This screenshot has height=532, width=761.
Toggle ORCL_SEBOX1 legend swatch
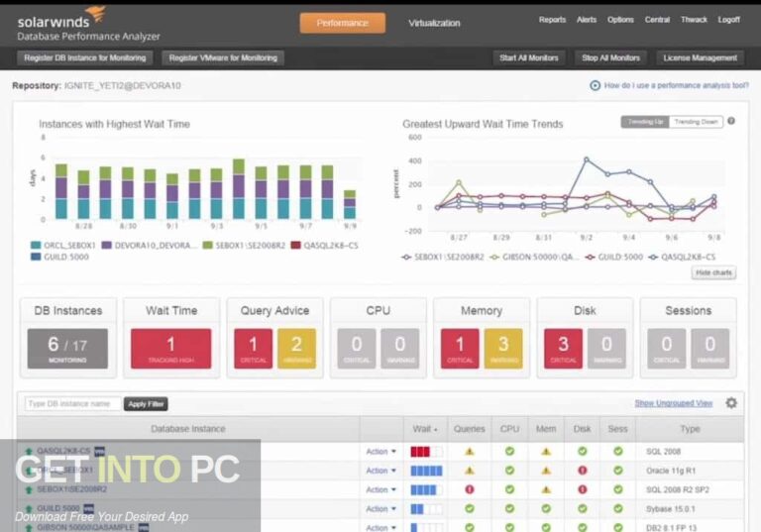tap(36, 245)
